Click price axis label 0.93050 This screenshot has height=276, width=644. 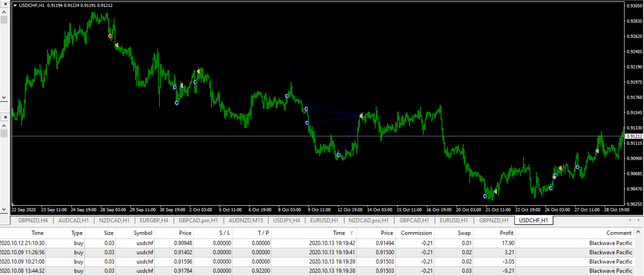pos(635,6)
